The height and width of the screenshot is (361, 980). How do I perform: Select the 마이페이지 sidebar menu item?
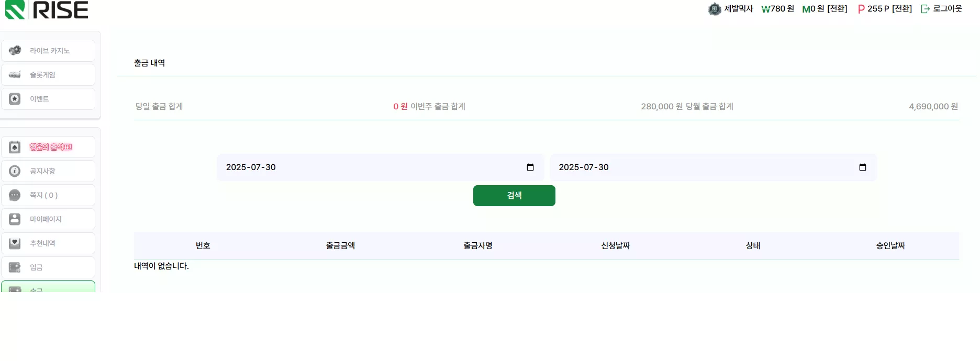48,219
